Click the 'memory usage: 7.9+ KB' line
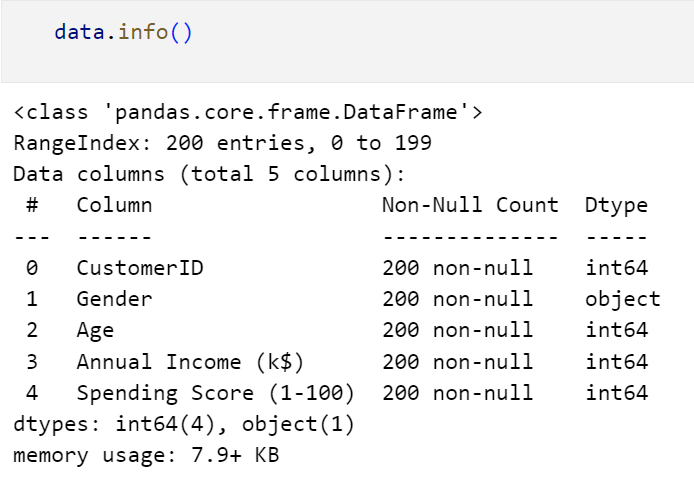 click(146, 455)
